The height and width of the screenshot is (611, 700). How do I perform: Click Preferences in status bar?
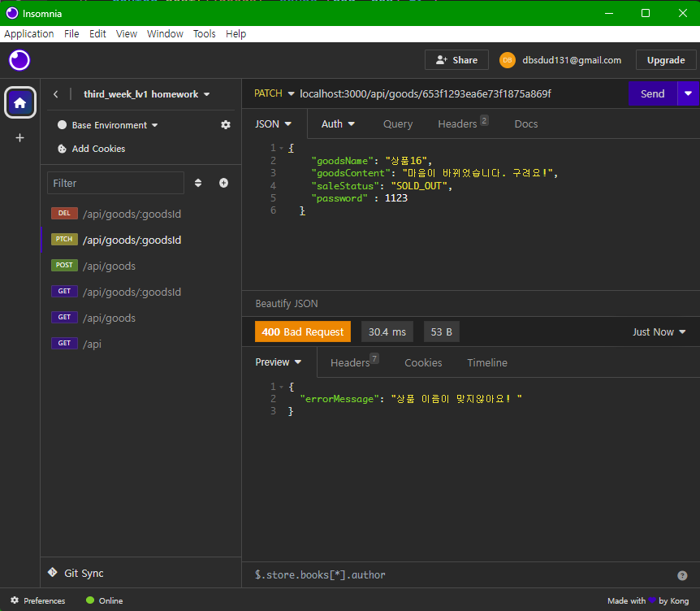pyautogui.click(x=38, y=600)
